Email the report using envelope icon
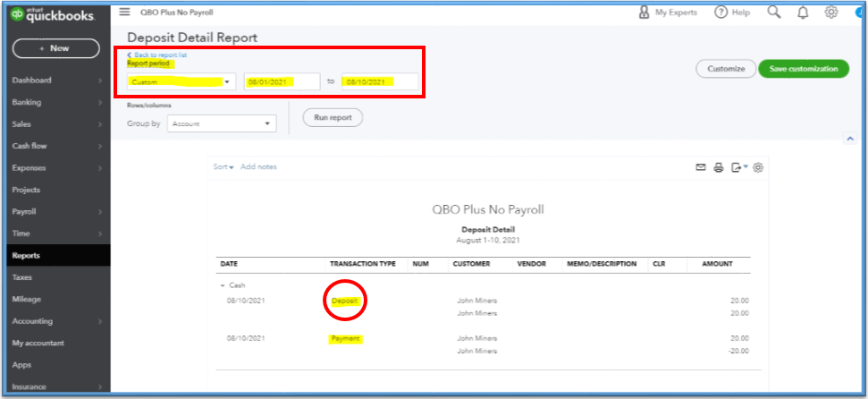The image size is (868, 399). click(x=701, y=167)
